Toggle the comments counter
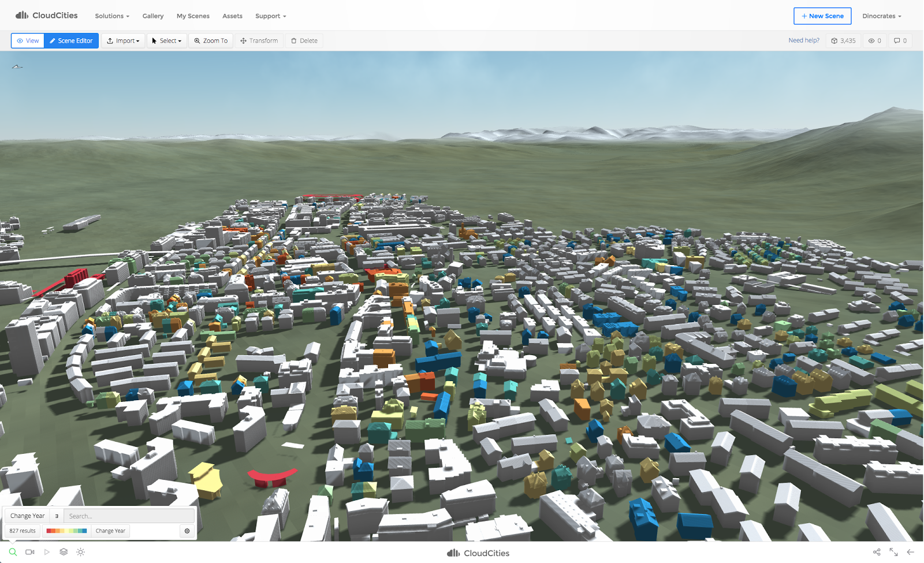The image size is (924, 563). [x=900, y=40]
